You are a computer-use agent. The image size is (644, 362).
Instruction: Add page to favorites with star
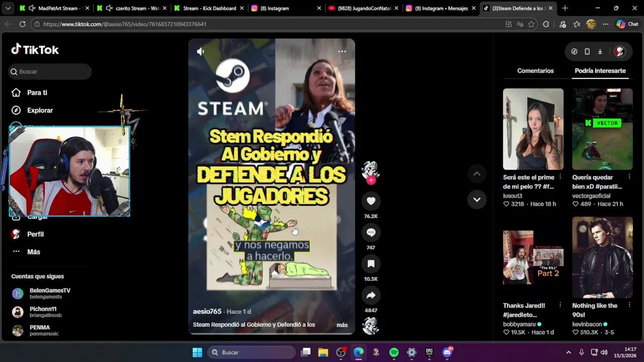point(531,24)
